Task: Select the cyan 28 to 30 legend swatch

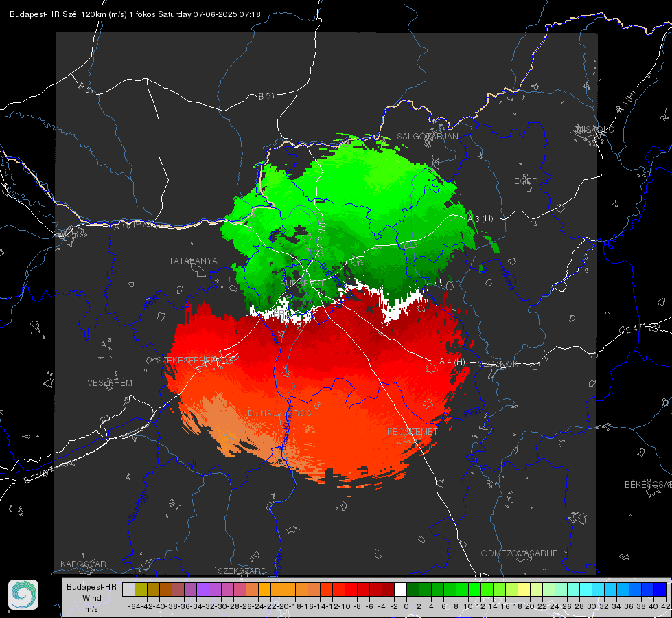Action: pos(586,589)
